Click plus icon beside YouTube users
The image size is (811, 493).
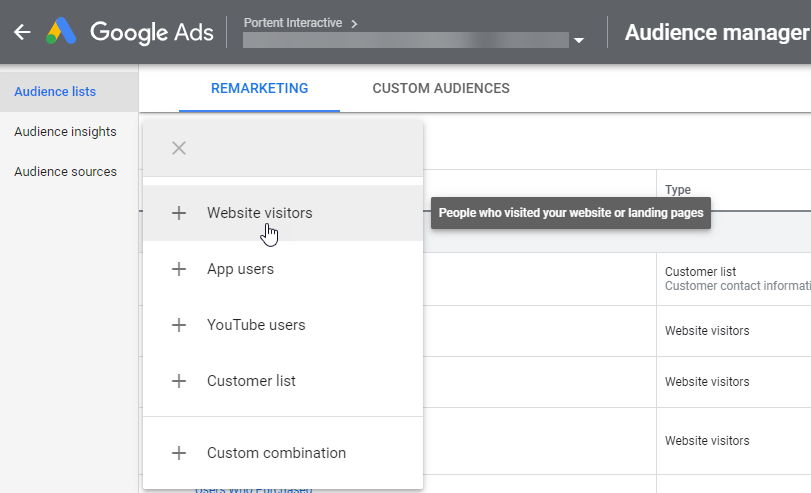click(179, 325)
